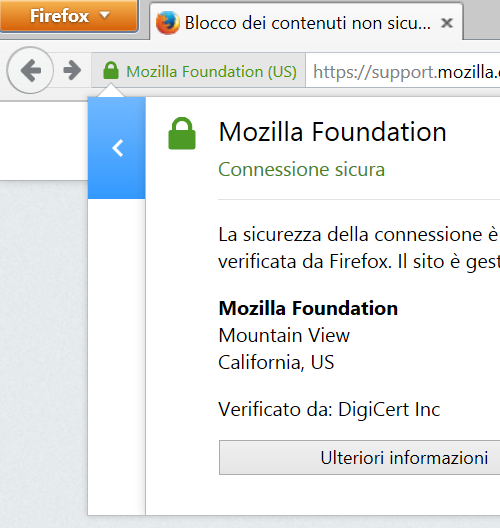Expand the Firefox menu using its white arrow
500x528 pixels.
coord(105,15)
